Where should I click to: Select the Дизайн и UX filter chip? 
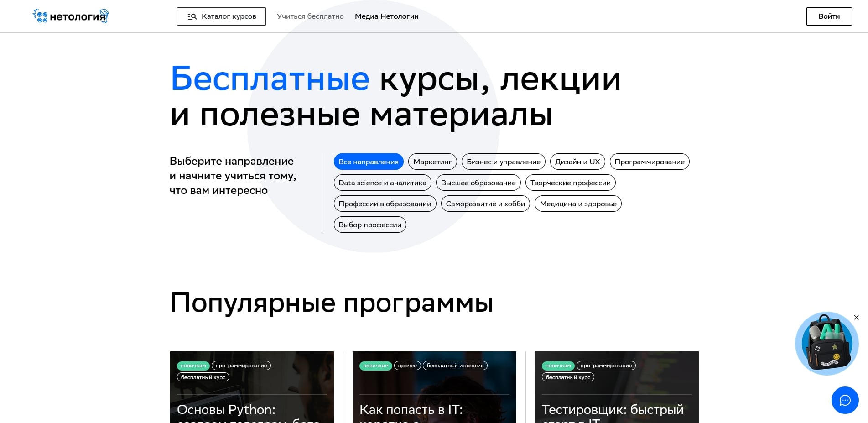click(x=577, y=162)
